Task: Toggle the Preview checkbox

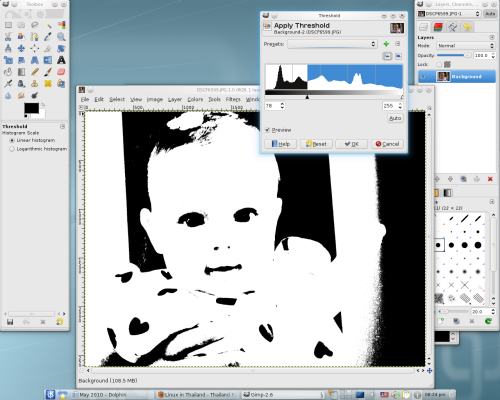Action: [267, 130]
